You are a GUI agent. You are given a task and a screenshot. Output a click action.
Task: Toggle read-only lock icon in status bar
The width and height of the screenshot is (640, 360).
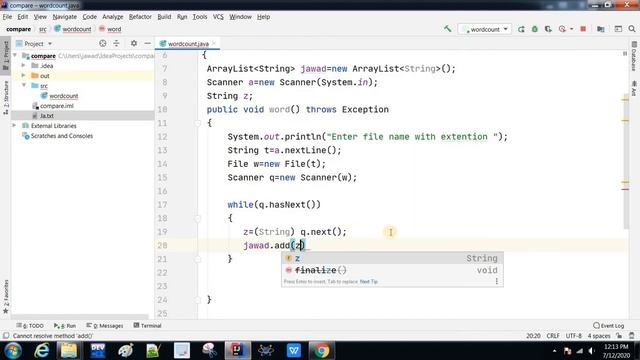[x=619, y=336]
